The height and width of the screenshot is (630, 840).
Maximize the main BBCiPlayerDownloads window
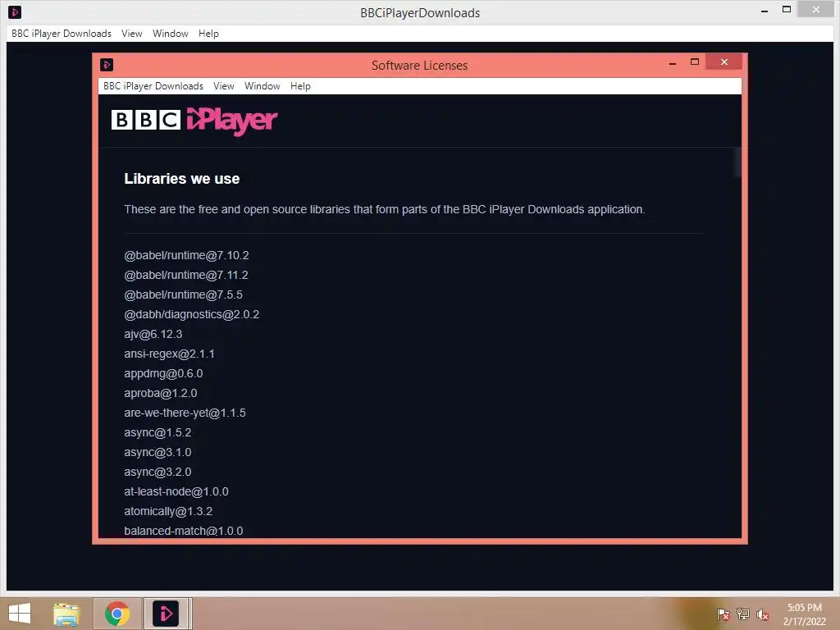(787, 10)
